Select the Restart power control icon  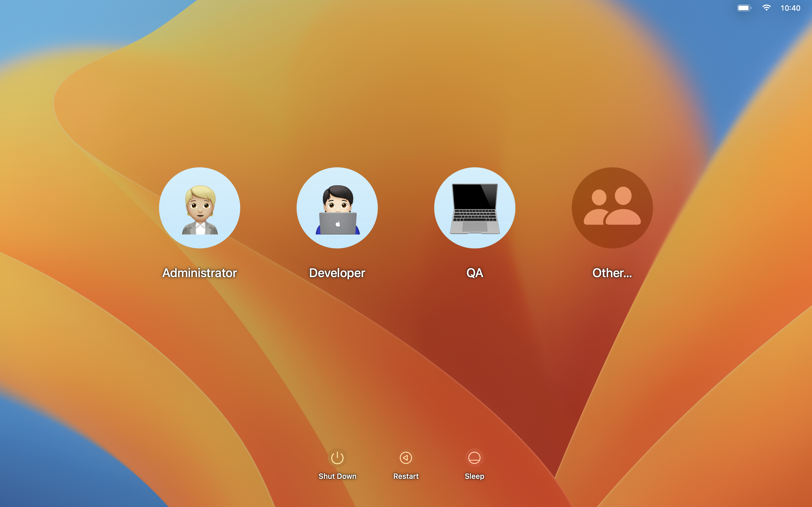click(406, 457)
